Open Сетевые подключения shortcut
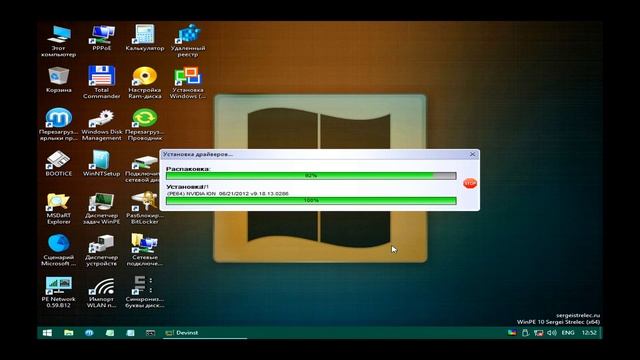The height and width of the screenshot is (360, 640). 144,250
